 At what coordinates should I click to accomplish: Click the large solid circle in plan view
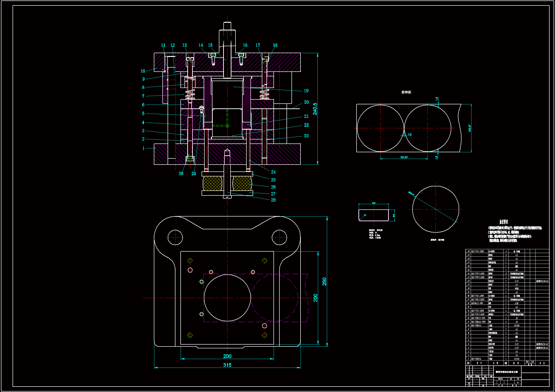coord(227,298)
